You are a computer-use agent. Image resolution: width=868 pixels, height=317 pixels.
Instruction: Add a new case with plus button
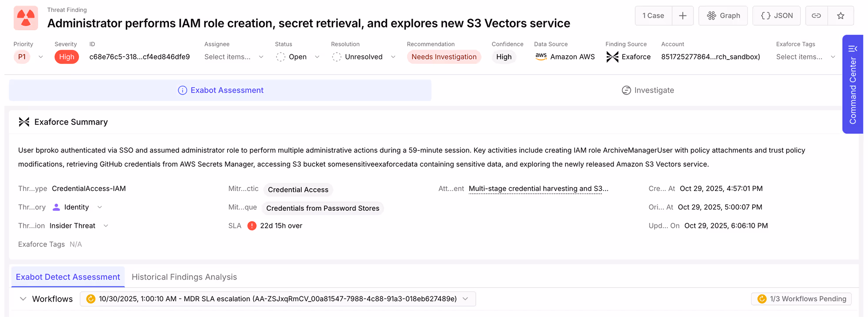pyautogui.click(x=683, y=15)
